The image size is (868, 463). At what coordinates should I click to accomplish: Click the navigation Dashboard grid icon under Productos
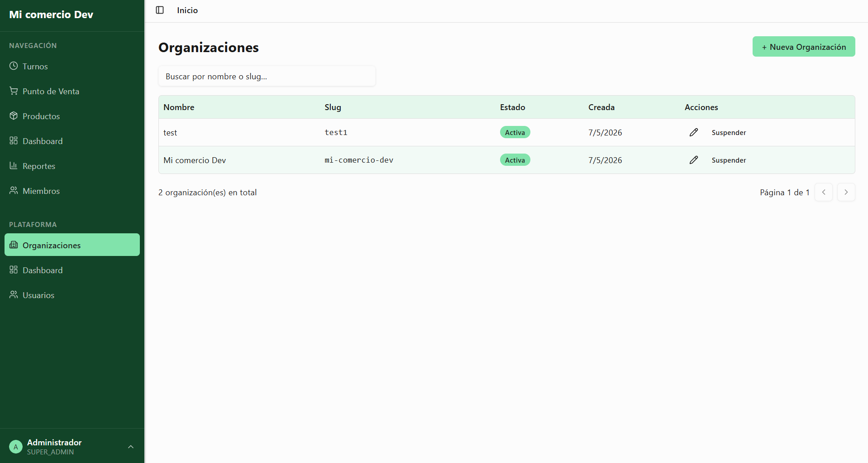(14, 141)
